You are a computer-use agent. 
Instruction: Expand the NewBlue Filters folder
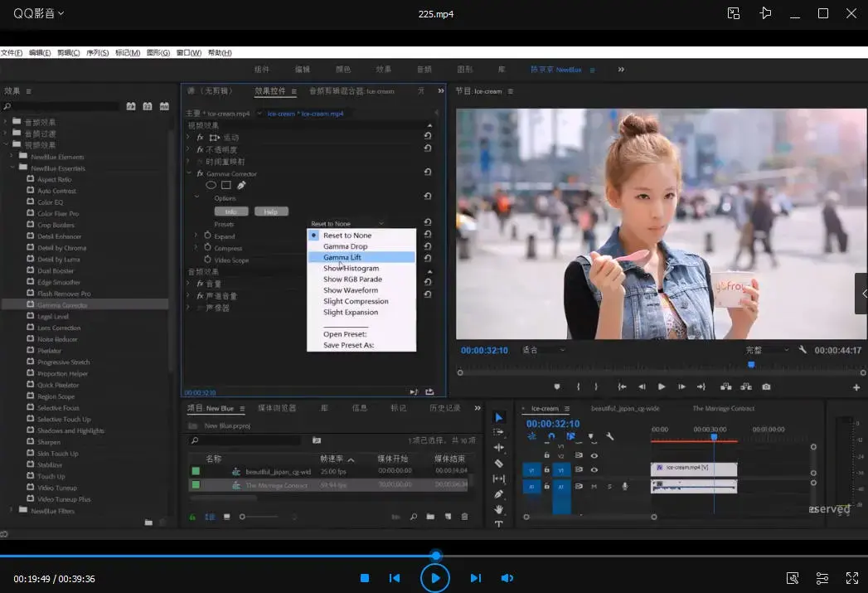click(12, 511)
